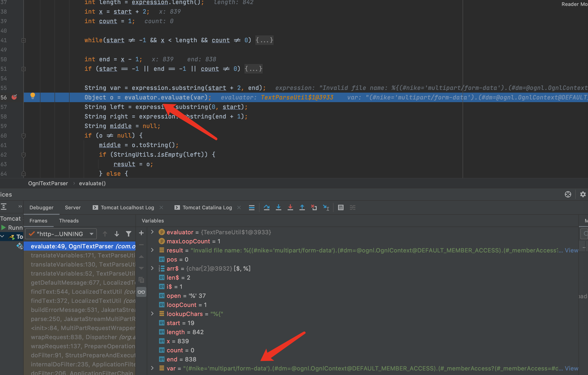Go to previous frame with up arrow
Image resolution: width=588 pixels, height=375 pixels.
tap(105, 234)
